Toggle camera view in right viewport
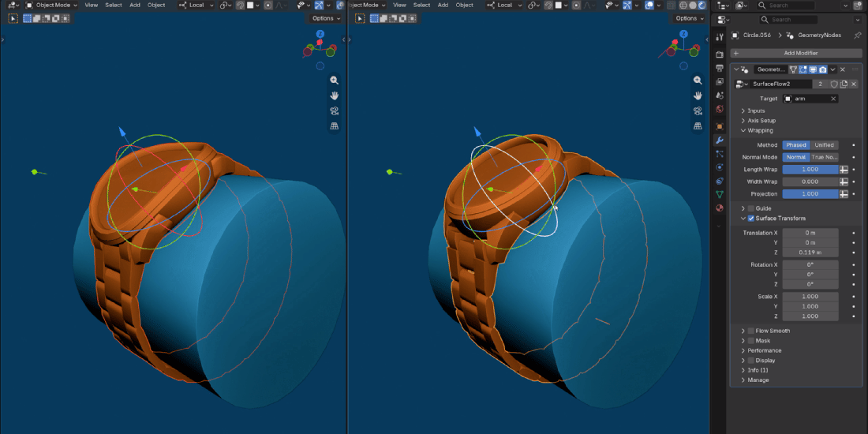This screenshot has height=434, width=868. click(698, 110)
